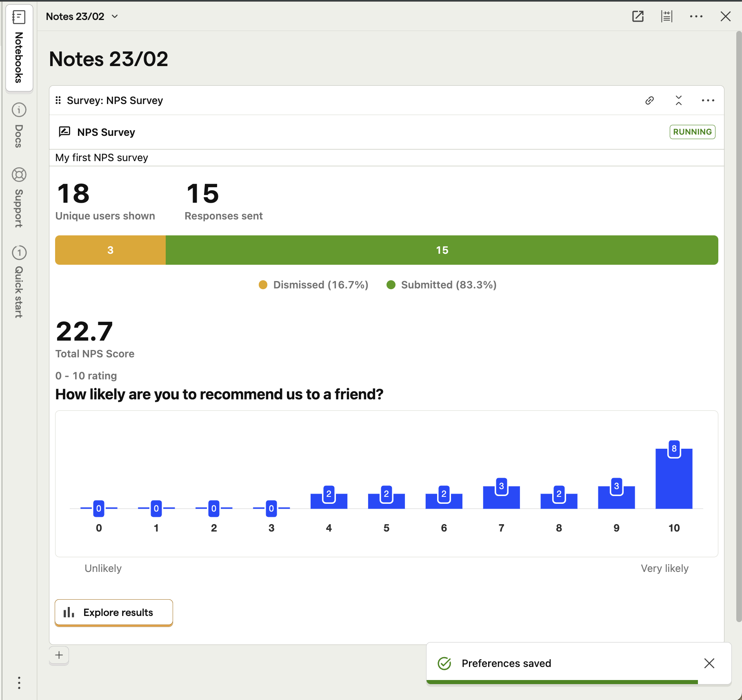
Task: Click the bar for rating 9
Action: pos(617,498)
